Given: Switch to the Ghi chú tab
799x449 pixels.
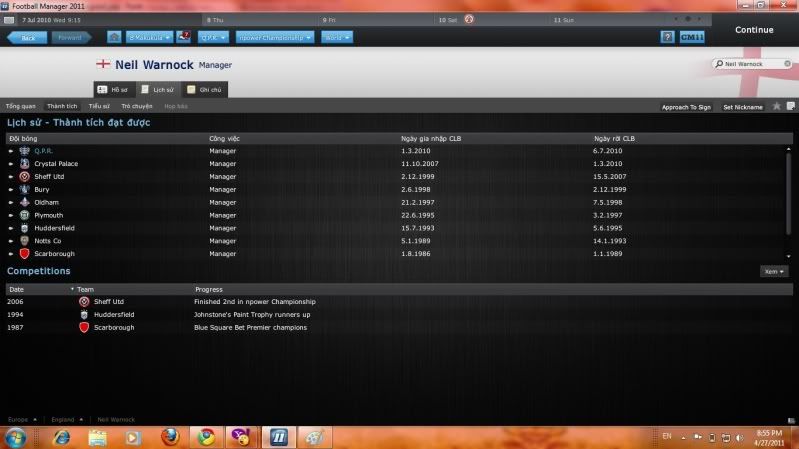Looking at the screenshot, I should 204,90.
